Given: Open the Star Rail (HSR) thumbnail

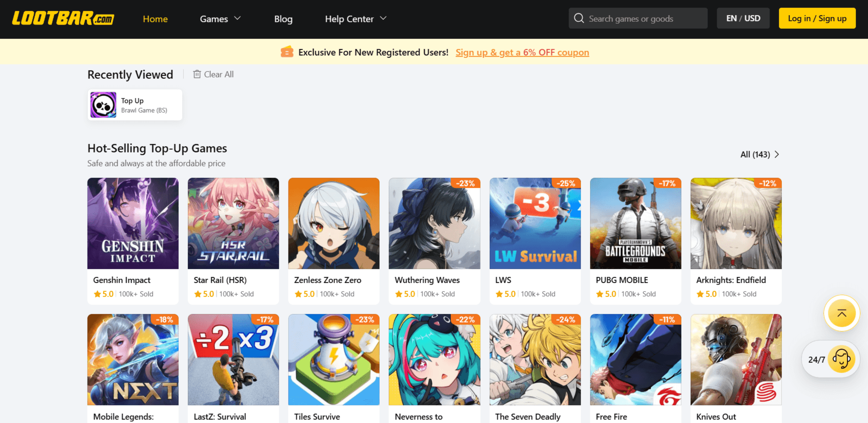Looking at the screenshot, I should coord(233,223).
